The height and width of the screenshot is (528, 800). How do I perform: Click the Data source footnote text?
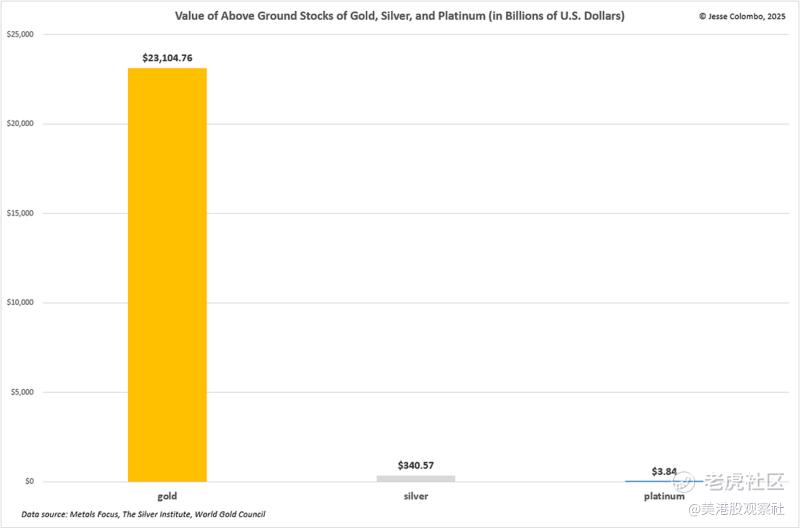(143, 514)
